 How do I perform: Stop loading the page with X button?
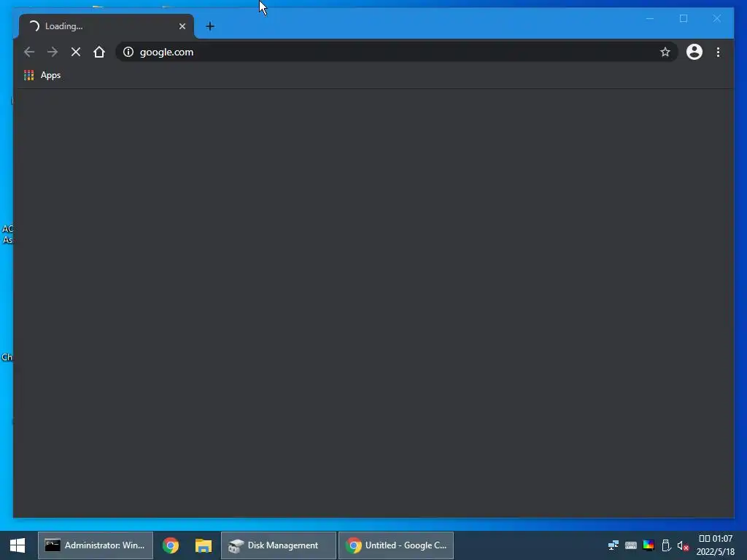tap(76, 52)
